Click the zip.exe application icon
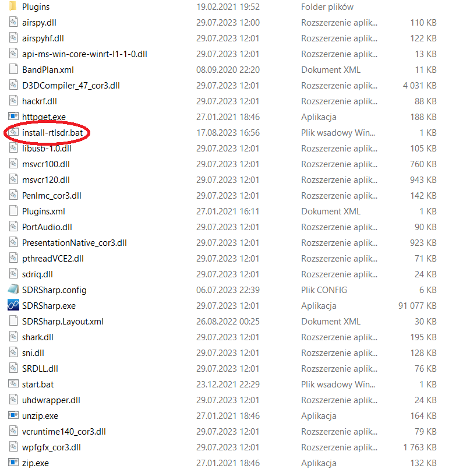470x476 pixels. click(x=13, y=463)
